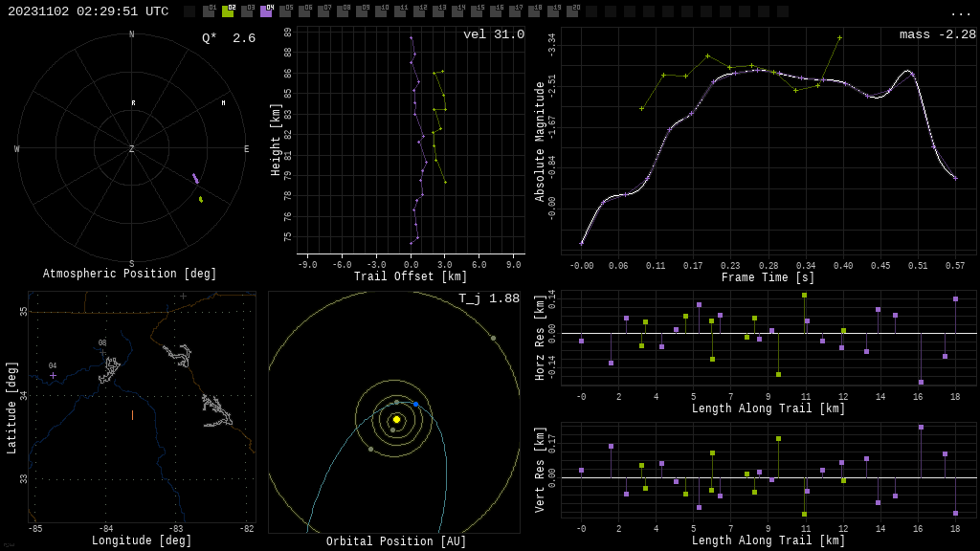Screen dimensions: 980x551
Task: Click the timestamp 20231102 02:29:51 UTC
Action: point(88,11)
